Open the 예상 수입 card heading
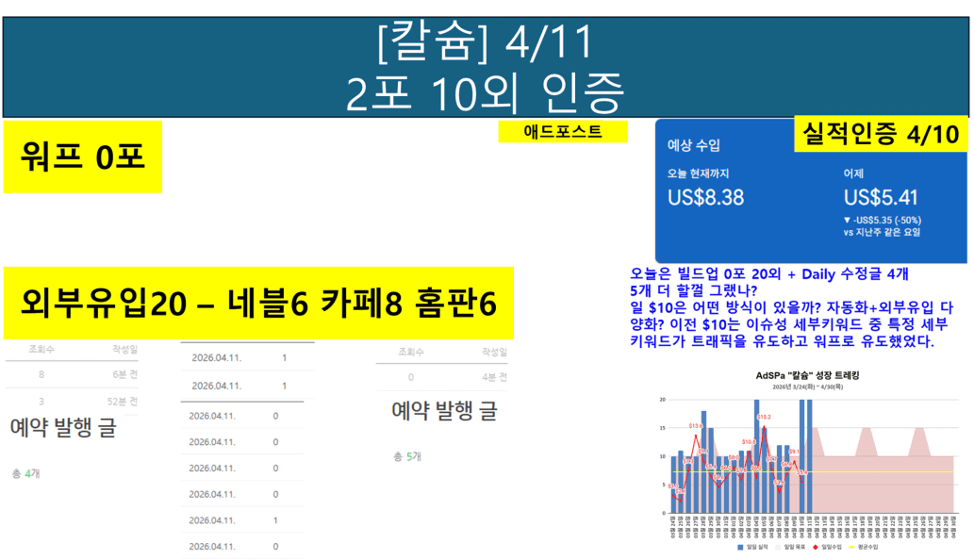974x560 pixels. tap(693, 145)
